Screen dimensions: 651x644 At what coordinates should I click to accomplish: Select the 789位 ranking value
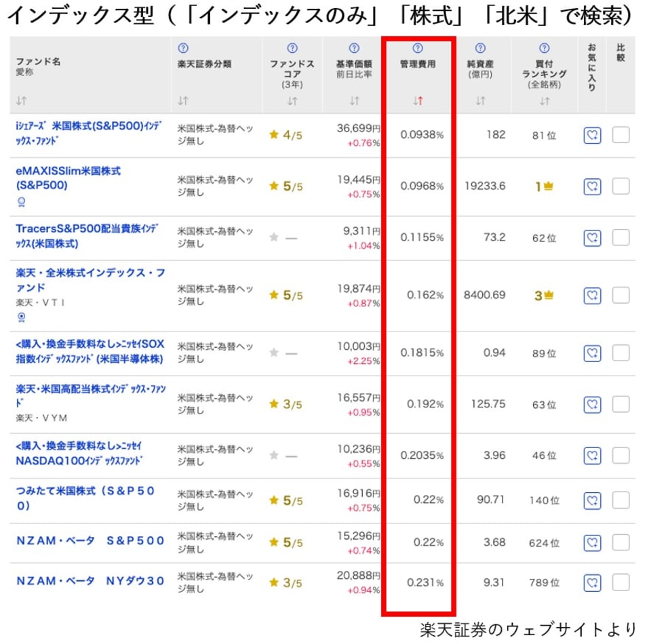pos(545,583)
